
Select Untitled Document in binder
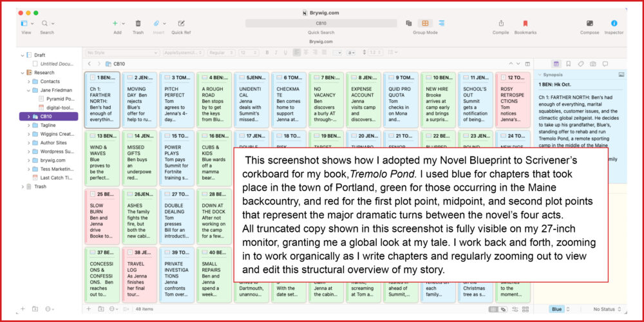click(48, 64)
